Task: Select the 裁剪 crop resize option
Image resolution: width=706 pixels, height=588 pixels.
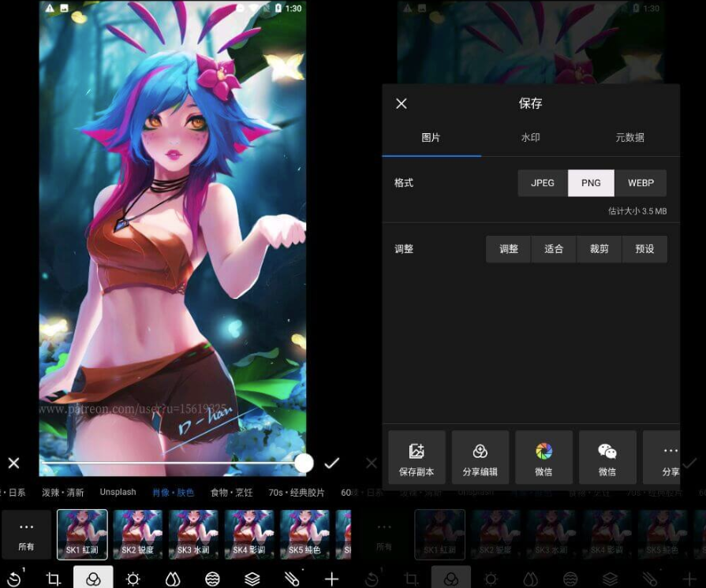Action: coord(600,249)
